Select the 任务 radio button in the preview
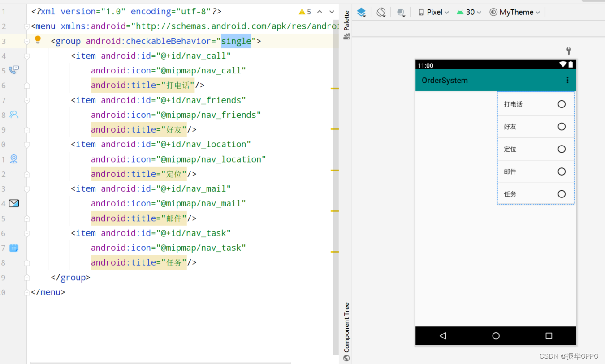This screenshot has height=364, width=605. tap(562, 193)
